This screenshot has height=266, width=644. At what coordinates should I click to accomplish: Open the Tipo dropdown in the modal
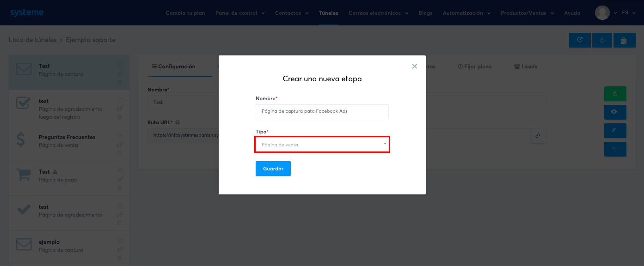[322, 144]
